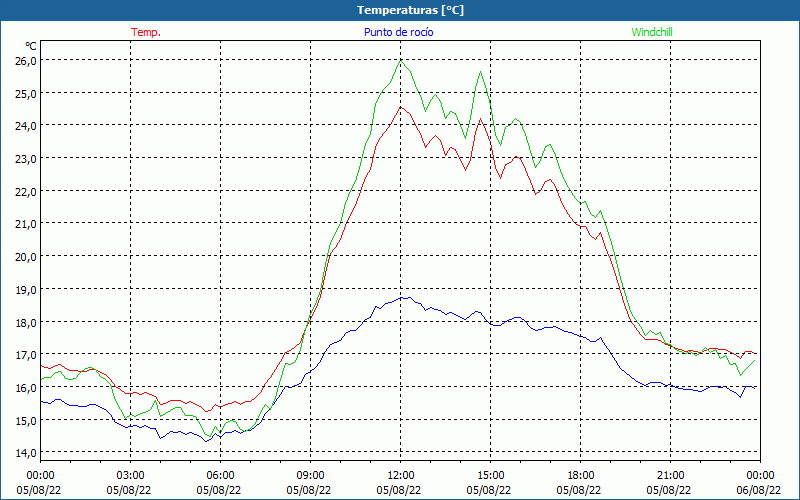Click the 18:00 time axis label
The height and width of the screenshot is (500, 800).
(x=581, y=475)
